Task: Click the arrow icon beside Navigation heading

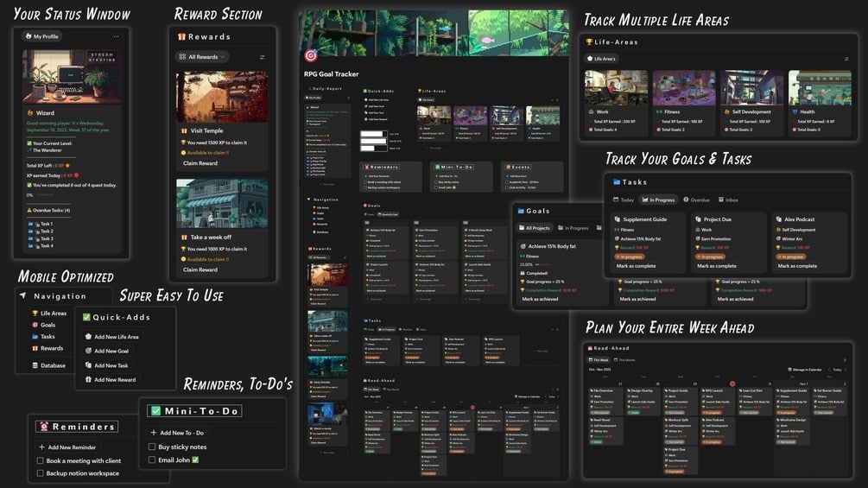Action: (22, 296)
